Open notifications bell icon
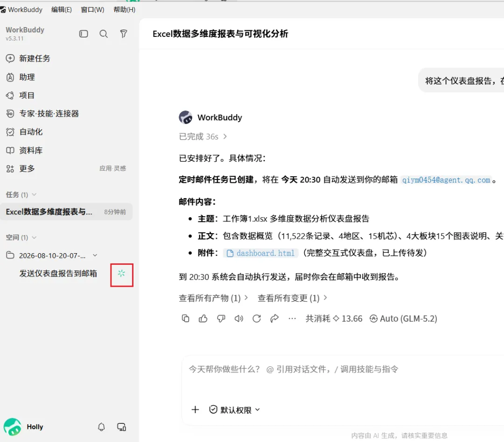Screen dimensions: 504x442 pyautogui.click(x=101, y=427)
